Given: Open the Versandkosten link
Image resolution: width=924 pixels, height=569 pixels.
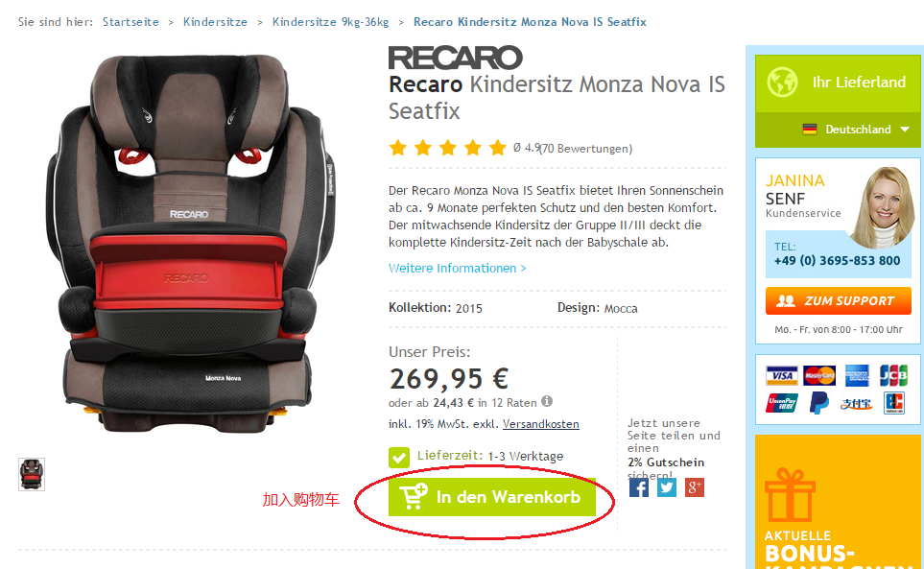Looking at the screenshot, I should [541, 424].
